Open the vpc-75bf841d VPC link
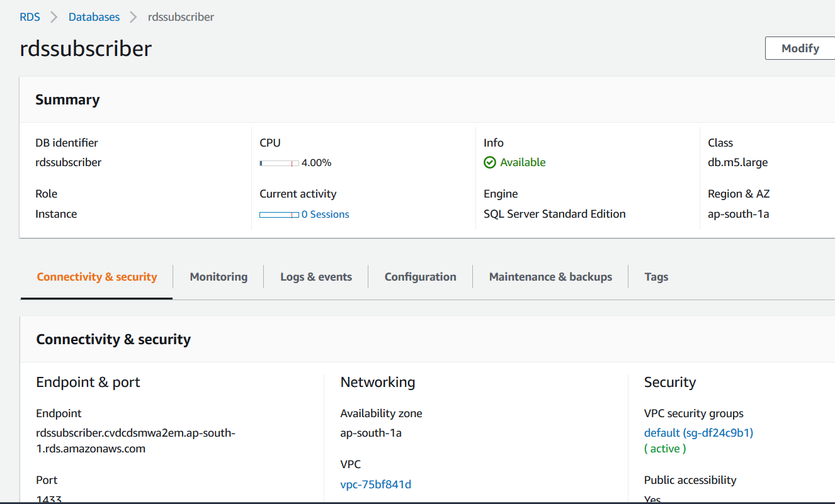835x504 pixels. pos(375,484)
